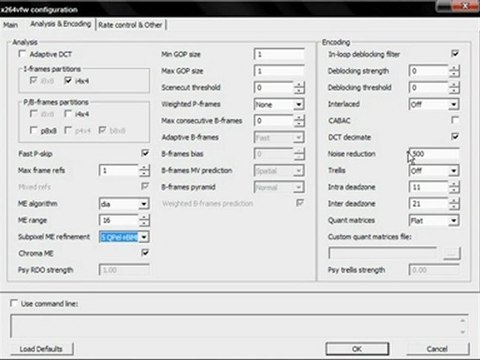Confirm settings with the OK button
The height and width of the screenshot is (360, 480).
pyautogui.click(x=357, y=349)
